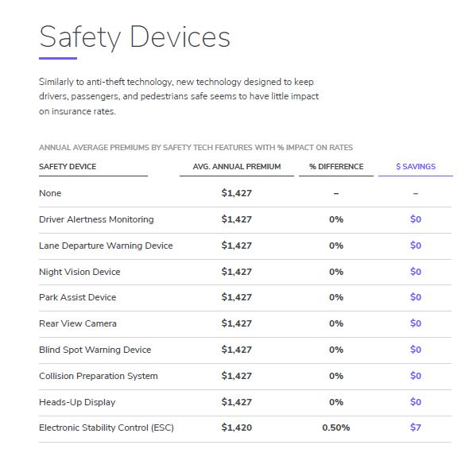Click the Heads-Up Display row label
The height and width of the screenshot is (476, 469).
[x=77, y=402]
